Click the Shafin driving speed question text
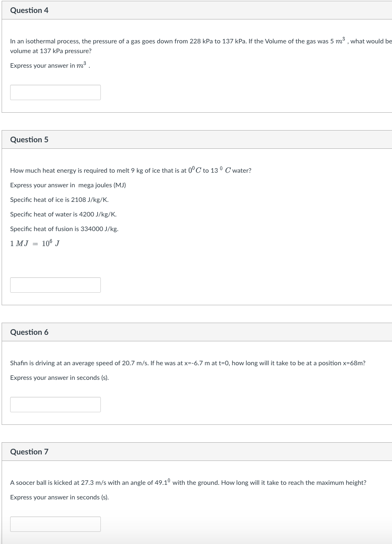This screenshot has height=544, width=392. pos(188,363)
